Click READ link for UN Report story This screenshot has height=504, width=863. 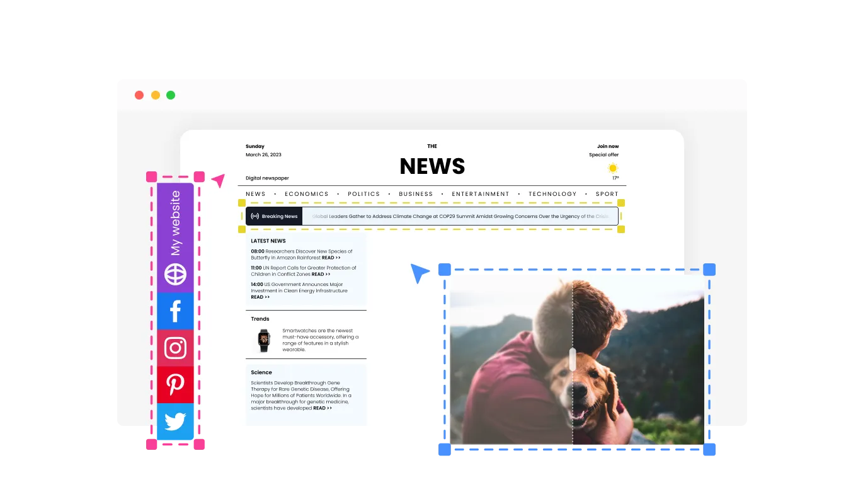tap(321, 274)
